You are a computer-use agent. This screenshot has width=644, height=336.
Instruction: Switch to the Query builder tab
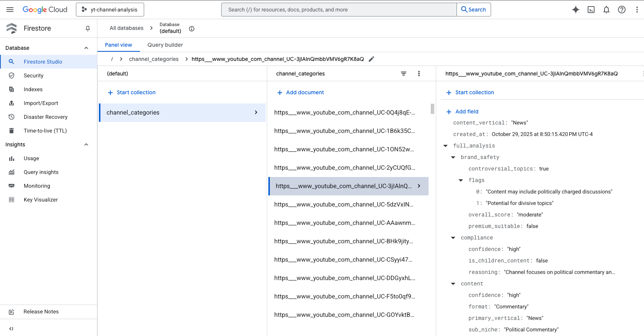coord(165,45)
